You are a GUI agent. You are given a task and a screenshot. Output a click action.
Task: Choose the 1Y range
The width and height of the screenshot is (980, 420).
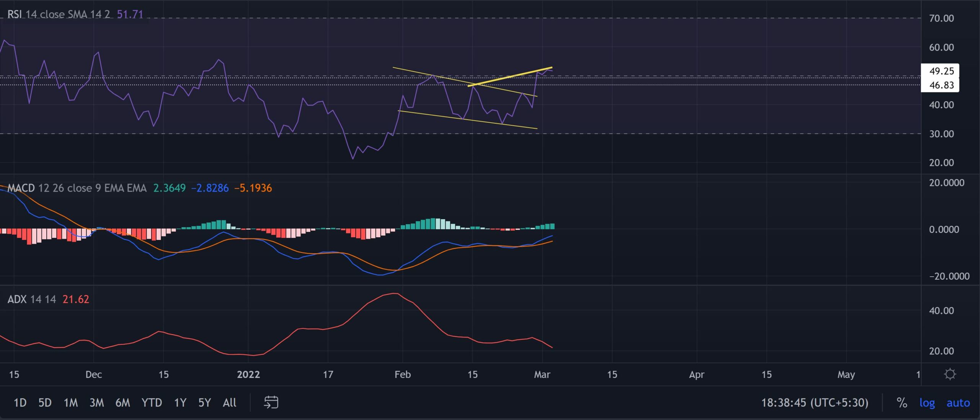(x=180, y=403)
